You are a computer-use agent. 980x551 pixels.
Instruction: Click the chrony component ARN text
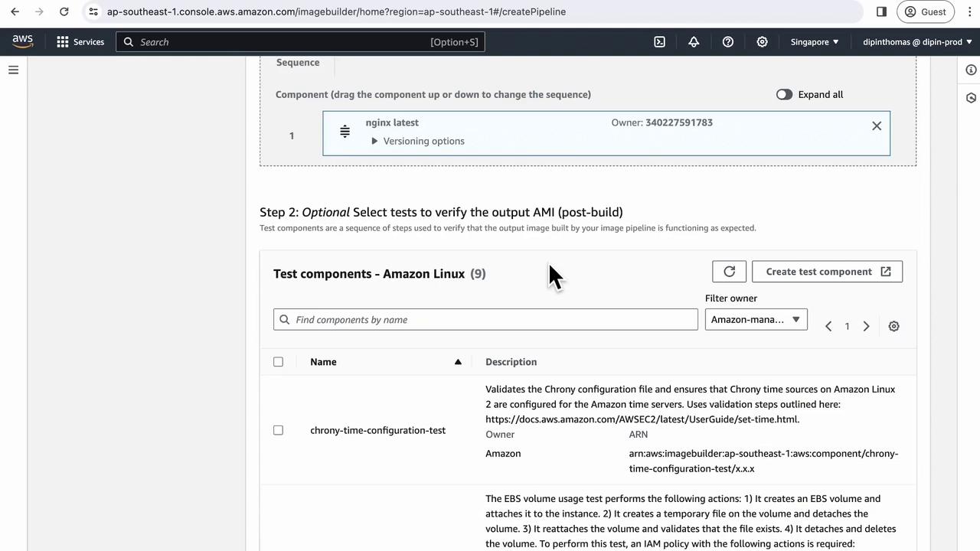763,461
